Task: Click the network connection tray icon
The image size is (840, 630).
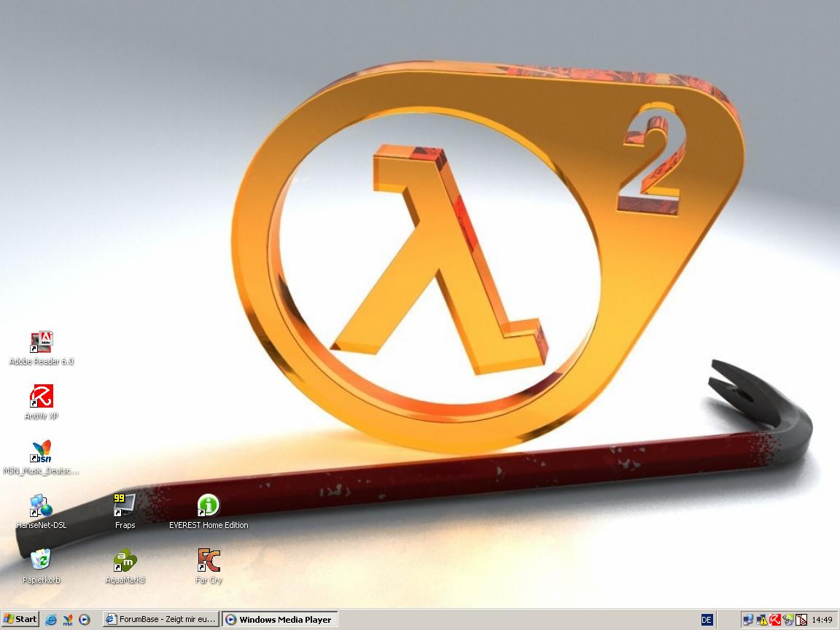Action: [x=748, y=620]
